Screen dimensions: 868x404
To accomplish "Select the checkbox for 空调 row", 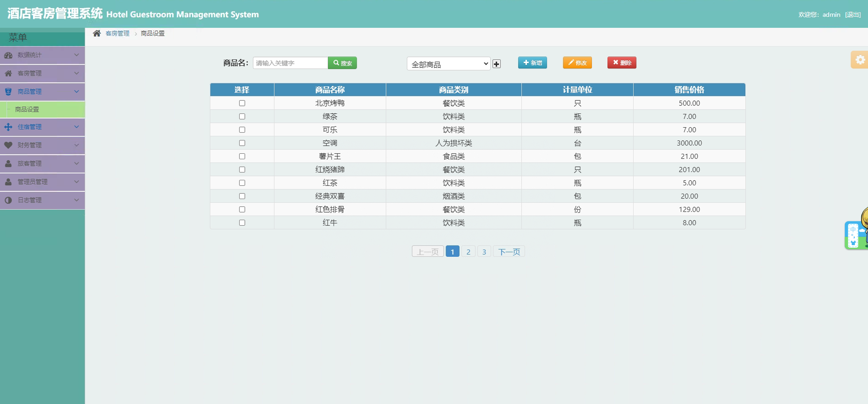I will coord(242,143).
